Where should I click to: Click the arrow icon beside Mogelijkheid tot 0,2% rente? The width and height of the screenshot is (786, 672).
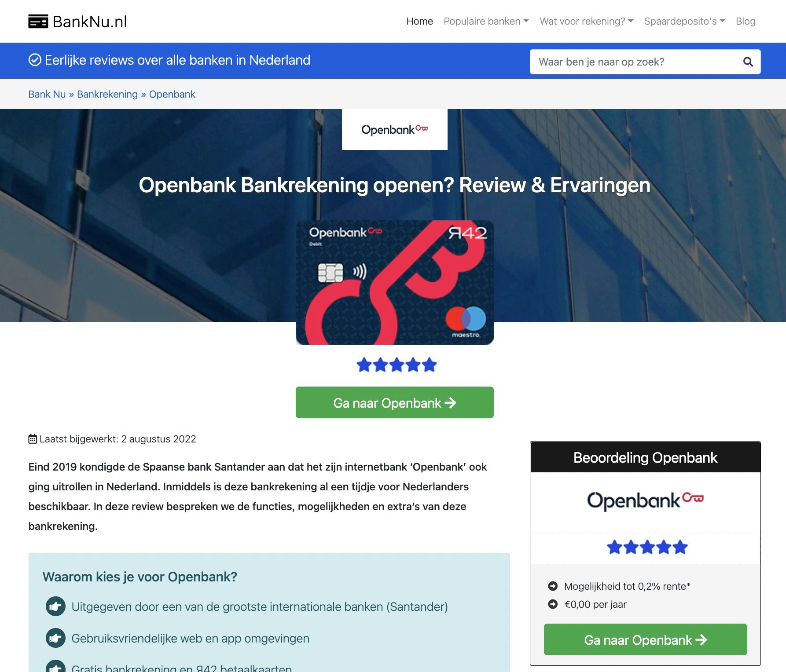pos(553,586)
